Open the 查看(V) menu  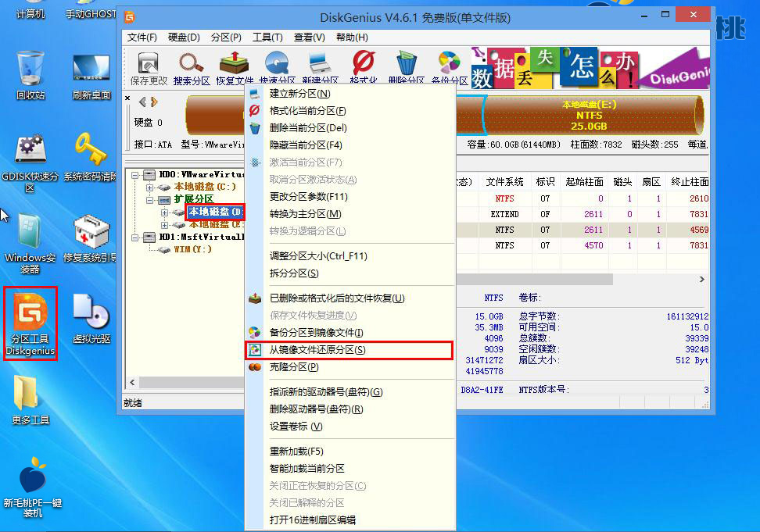click(309, 37)
